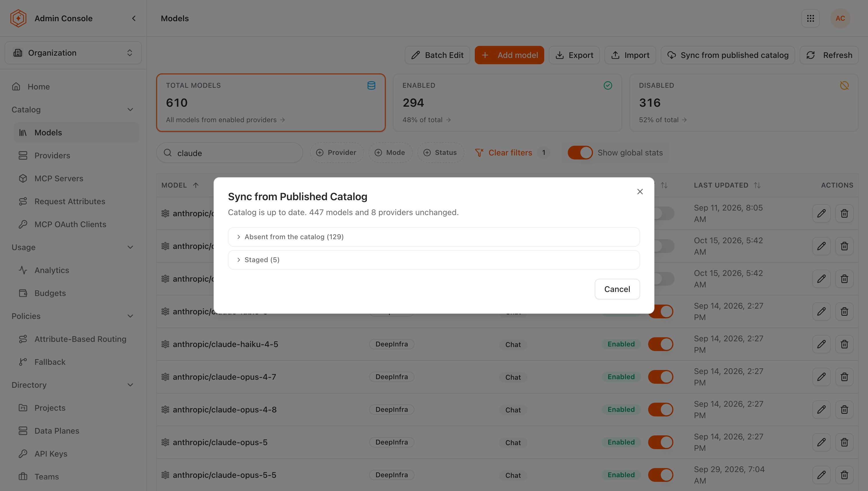This screenshot has width=868, height=491.
Task: Expand Absent from the catalog (129)
Action: click(x=434, y=237)
